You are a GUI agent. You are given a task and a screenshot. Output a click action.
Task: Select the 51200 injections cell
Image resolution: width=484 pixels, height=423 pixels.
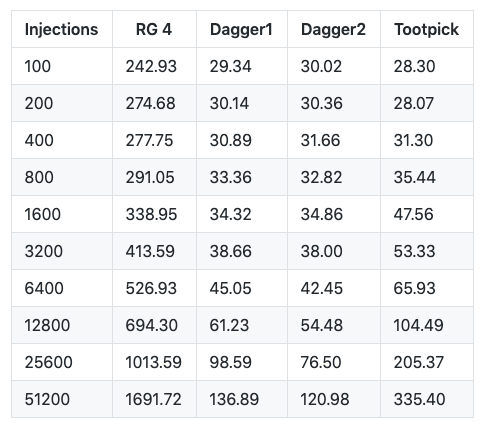click(47, 399)
